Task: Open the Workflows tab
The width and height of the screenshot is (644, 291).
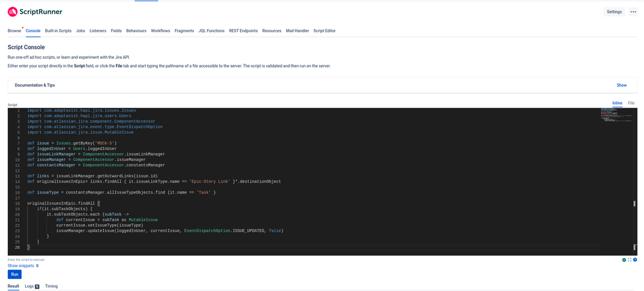Action: 160,31
